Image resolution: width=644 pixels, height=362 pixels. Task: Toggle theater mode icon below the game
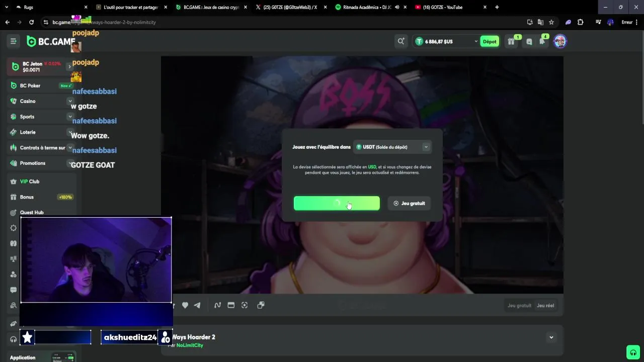(231, 305)
